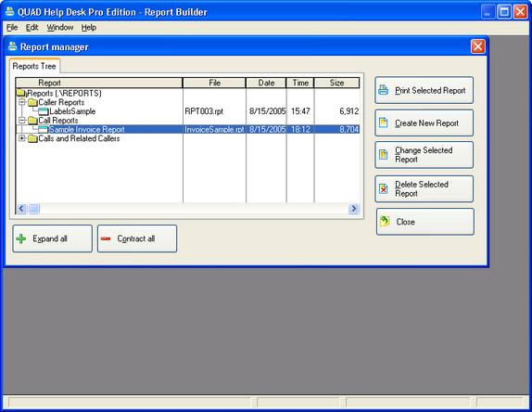Sort by the Date column header
This screenshot has height=412, width=532.
pyautogui.click(x=266, y=83)
